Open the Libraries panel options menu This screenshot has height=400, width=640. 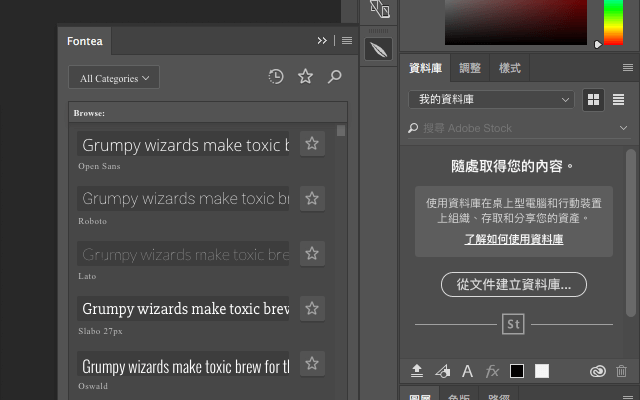pos(628,68)
